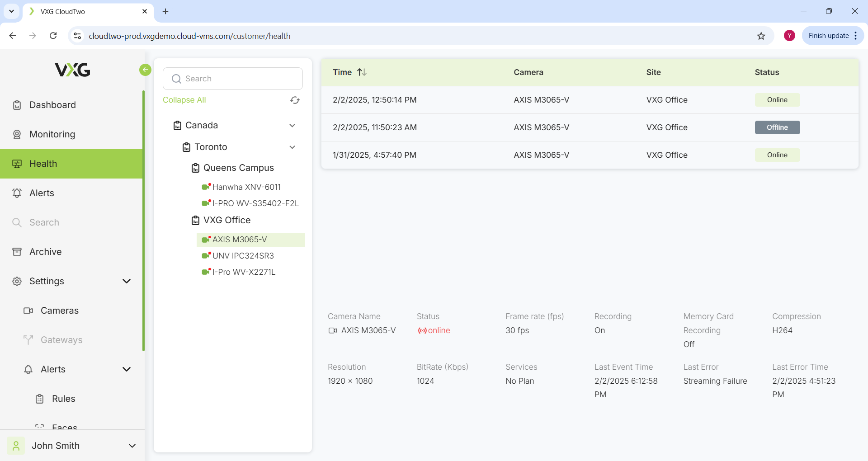Select the Hanwha XNV-6011 camera
Image resolution: width=868 pixels, height=461 pixels.
[246, 187]
